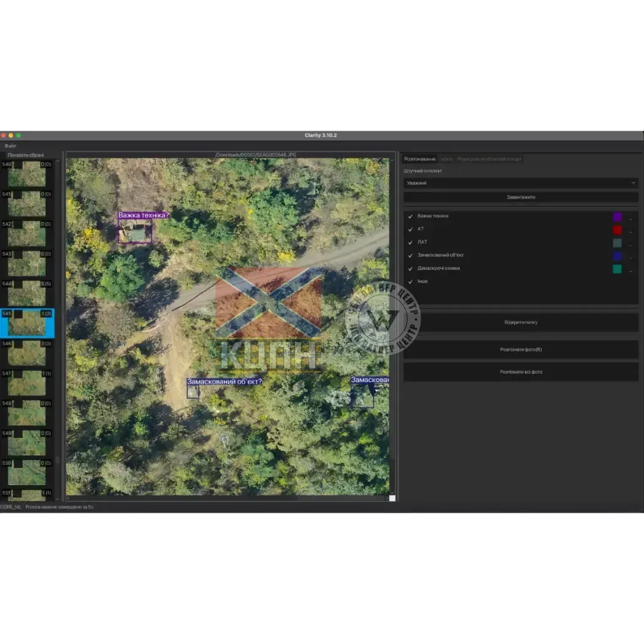The width and height of the screenshot is (644, 644).
Task: Uncheck the Важка техніка class checkbox
Action: coord(410,217)
